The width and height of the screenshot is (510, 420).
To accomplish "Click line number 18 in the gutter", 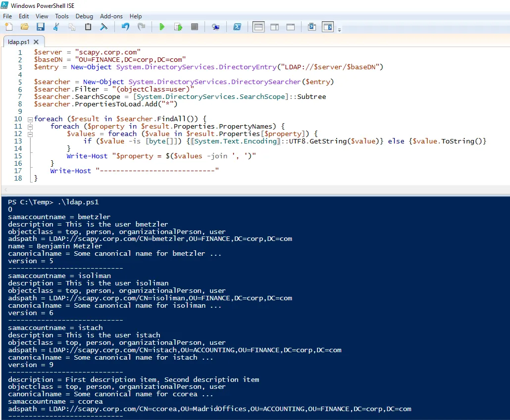I will [18, 179].
